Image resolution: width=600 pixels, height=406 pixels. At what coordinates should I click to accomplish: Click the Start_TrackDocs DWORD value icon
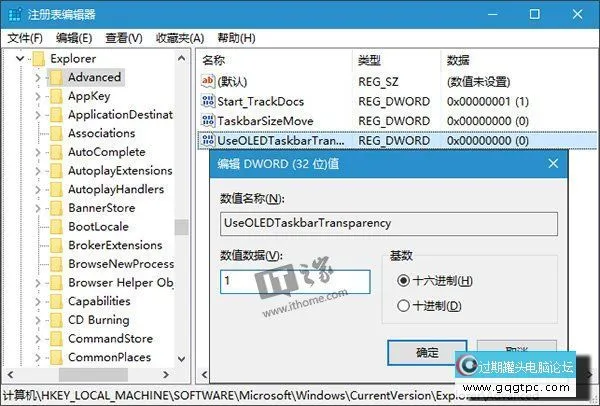coord(208,101)
